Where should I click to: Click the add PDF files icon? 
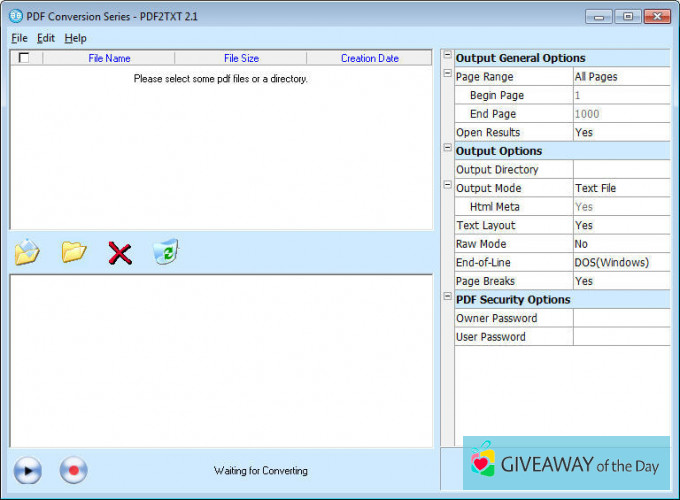27,253
